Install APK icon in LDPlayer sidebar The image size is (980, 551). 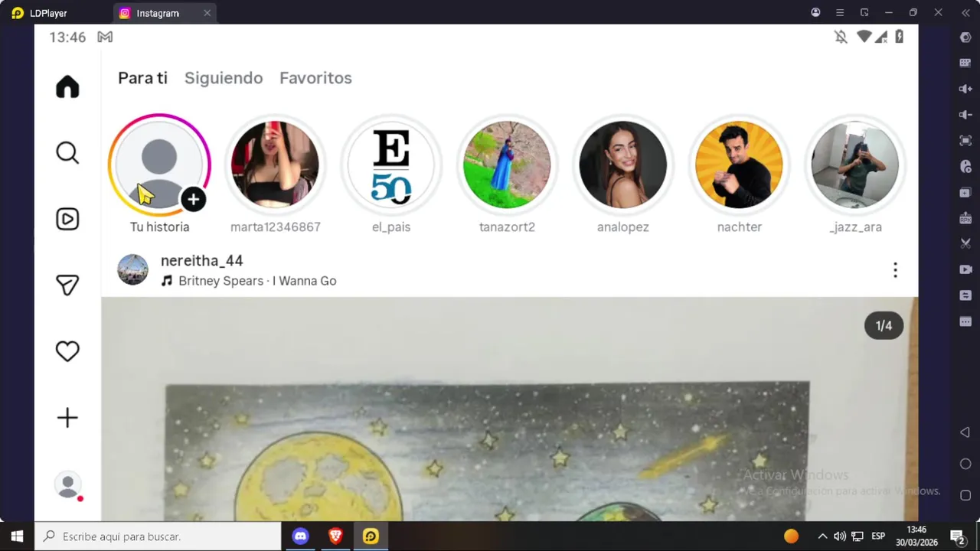pos(965,218)
